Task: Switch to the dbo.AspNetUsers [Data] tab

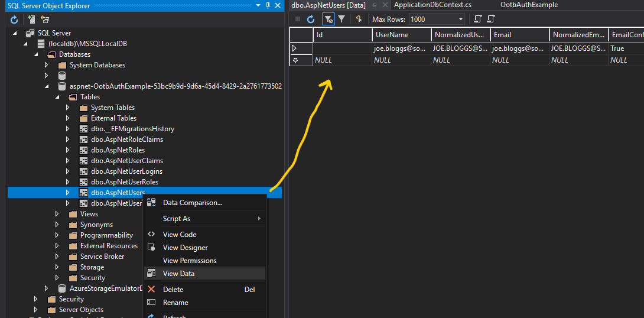Action: [x=328, y=5]
